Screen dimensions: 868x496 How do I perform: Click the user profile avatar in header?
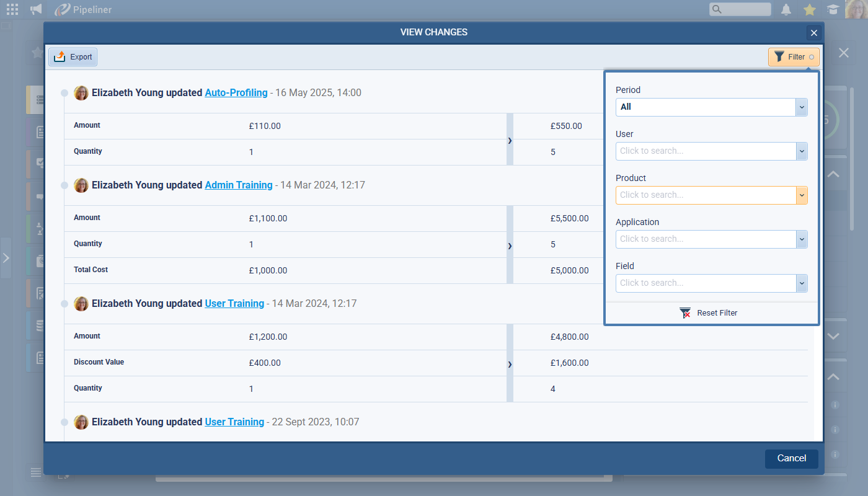856,9
